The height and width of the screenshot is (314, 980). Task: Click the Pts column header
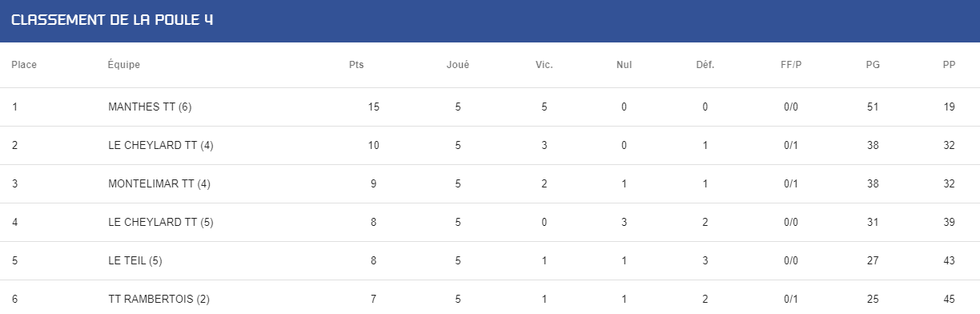pyautogui.click(x=356, y=65)
